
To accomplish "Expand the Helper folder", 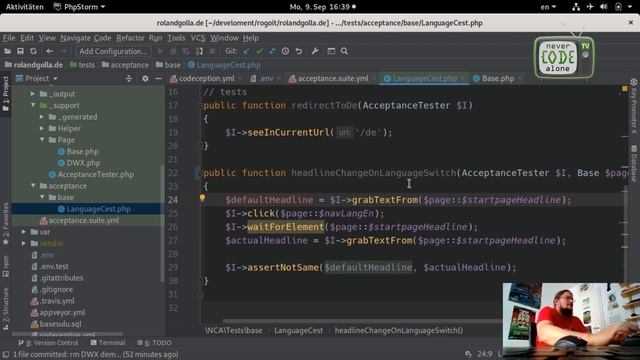I will point(42,128).
